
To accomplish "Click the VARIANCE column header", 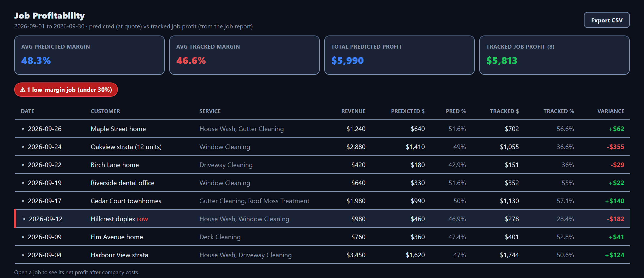I will point(611,111).
